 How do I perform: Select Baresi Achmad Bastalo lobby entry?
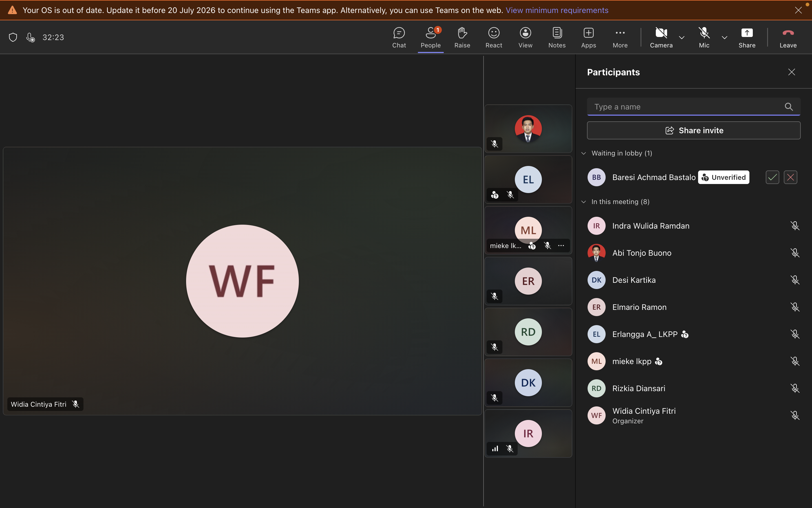[x=694, y=177]
